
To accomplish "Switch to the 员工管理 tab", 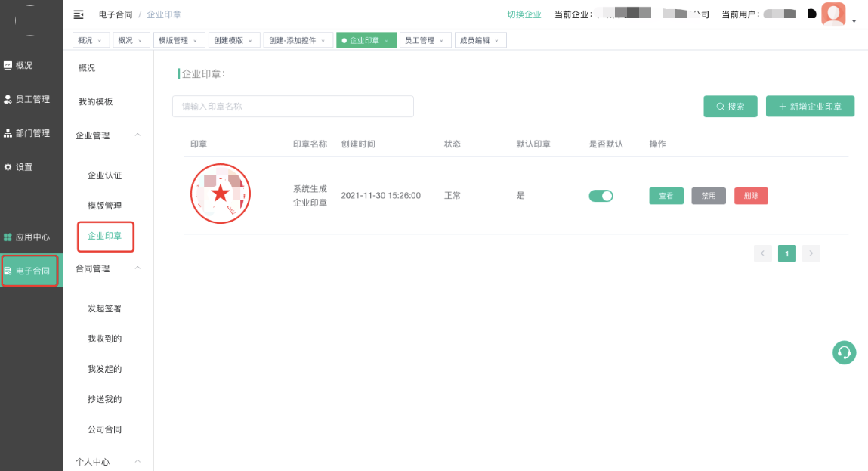I will tap(420, 41).
